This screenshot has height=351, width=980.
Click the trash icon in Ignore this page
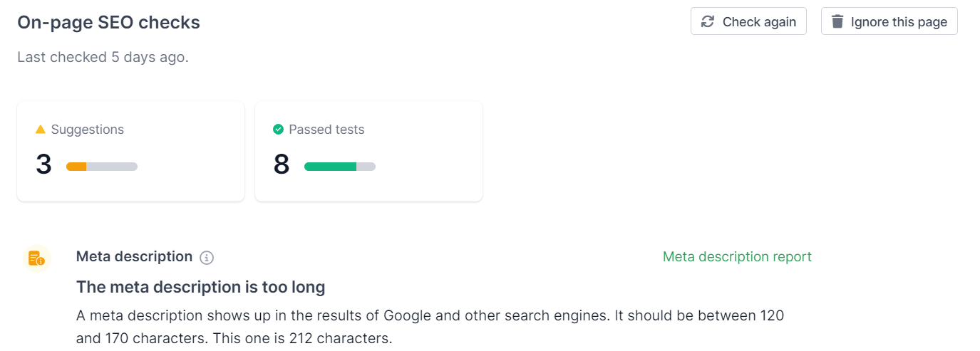point(837,21)
